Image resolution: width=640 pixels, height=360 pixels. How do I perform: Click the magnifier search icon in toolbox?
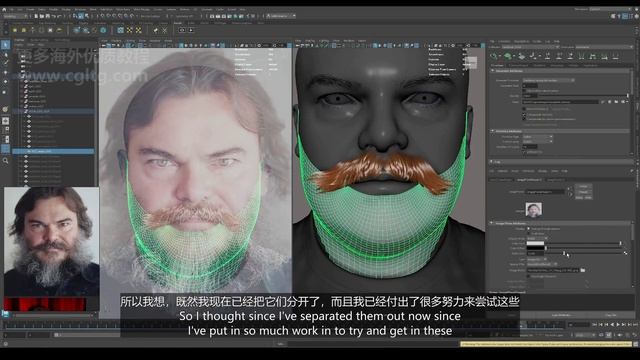[x=5, y=161]
